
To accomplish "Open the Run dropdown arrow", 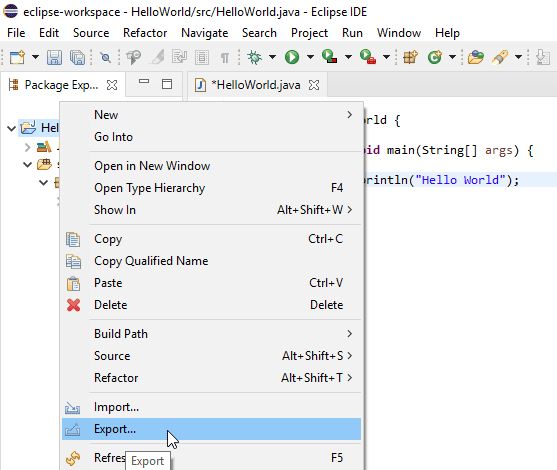I will (310, 57).
